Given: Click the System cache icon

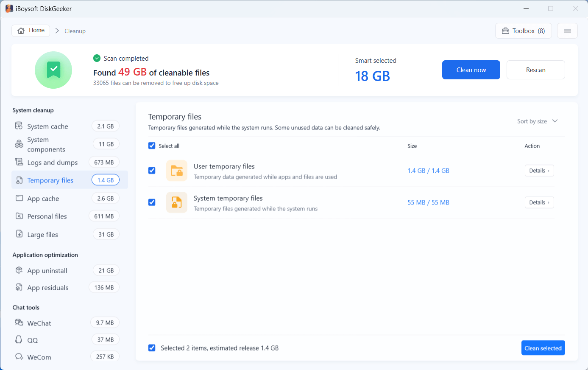Looking at the screenshot, I should tap(19, 126).
